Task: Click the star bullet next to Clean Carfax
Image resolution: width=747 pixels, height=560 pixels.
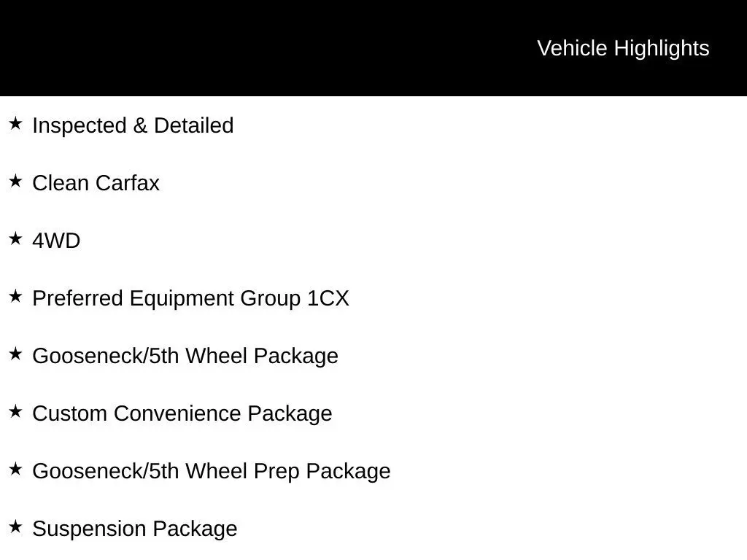Action: [x=15, y=182]
